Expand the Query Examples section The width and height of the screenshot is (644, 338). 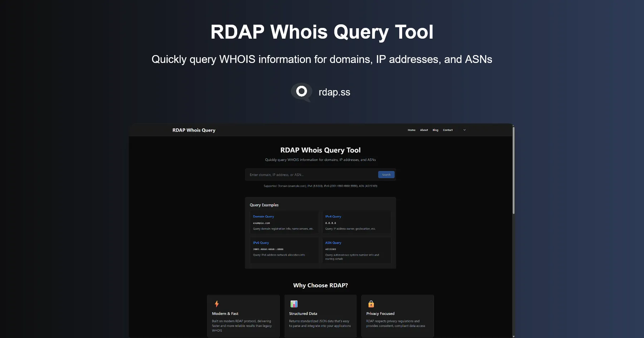[x=264, y=205]
